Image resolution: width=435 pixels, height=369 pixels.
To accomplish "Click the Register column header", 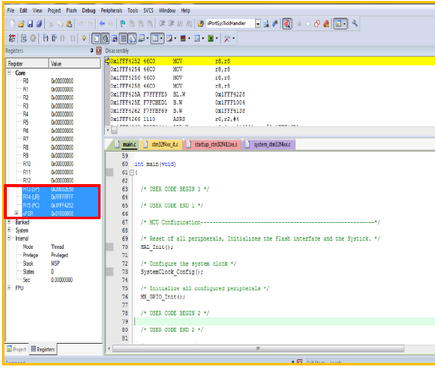I will tap(27, 63).
